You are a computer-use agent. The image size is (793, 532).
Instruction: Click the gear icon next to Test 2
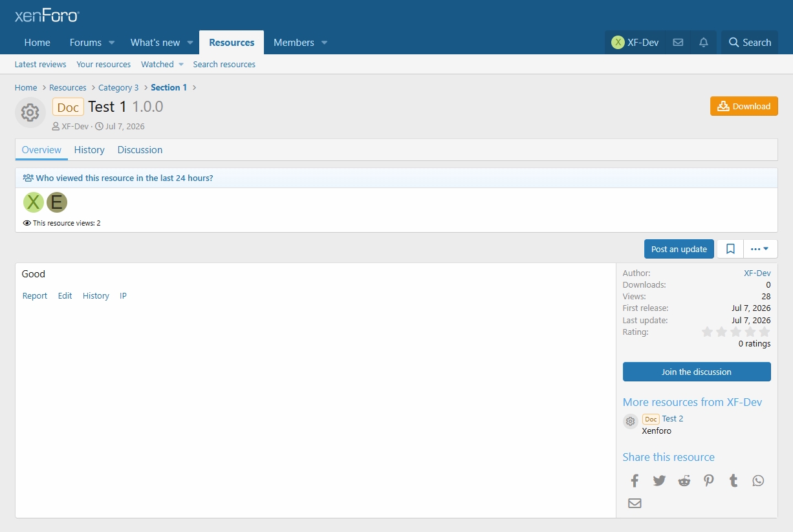tap(630, 421)
